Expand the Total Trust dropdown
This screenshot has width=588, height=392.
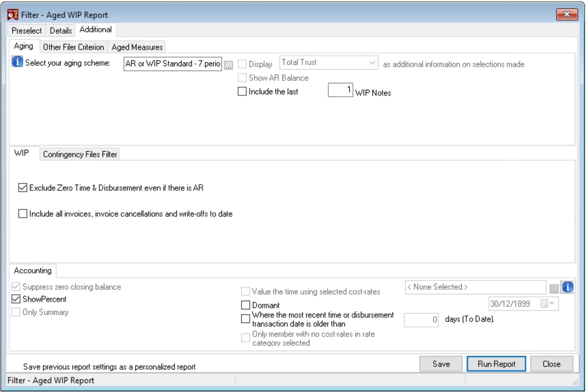tap(372, 63)
